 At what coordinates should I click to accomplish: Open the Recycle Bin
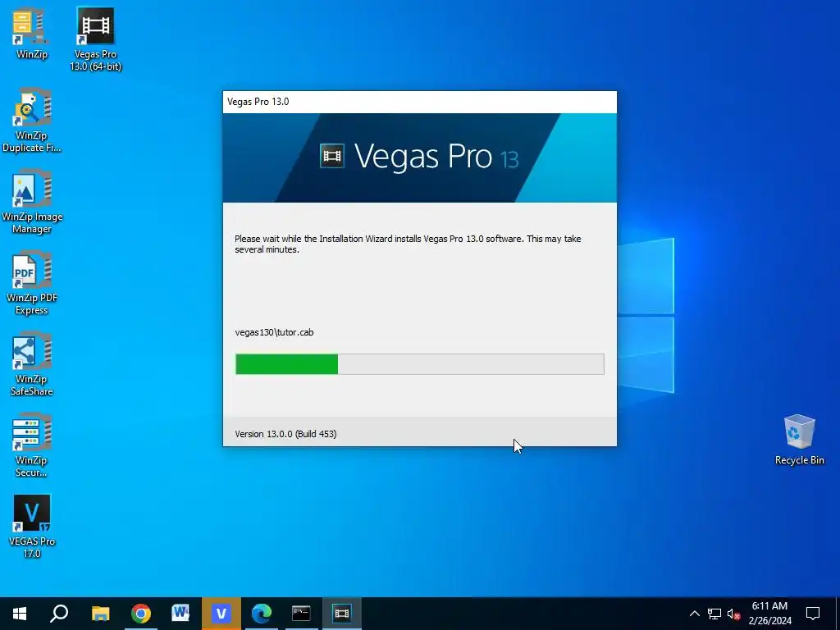coord(799,440)
